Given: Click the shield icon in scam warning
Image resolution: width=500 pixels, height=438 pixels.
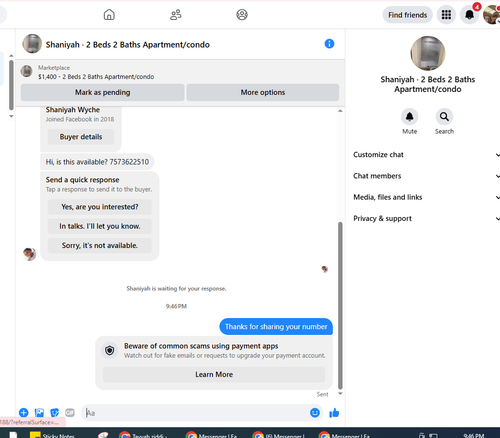Looking at the screenshot, I should (110, 350).
